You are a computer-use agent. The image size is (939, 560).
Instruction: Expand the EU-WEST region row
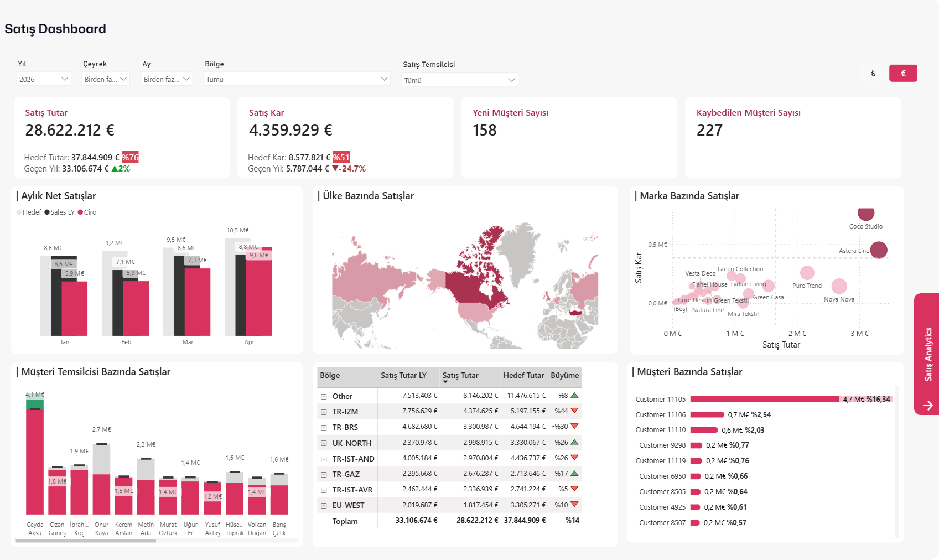[324, 505]
